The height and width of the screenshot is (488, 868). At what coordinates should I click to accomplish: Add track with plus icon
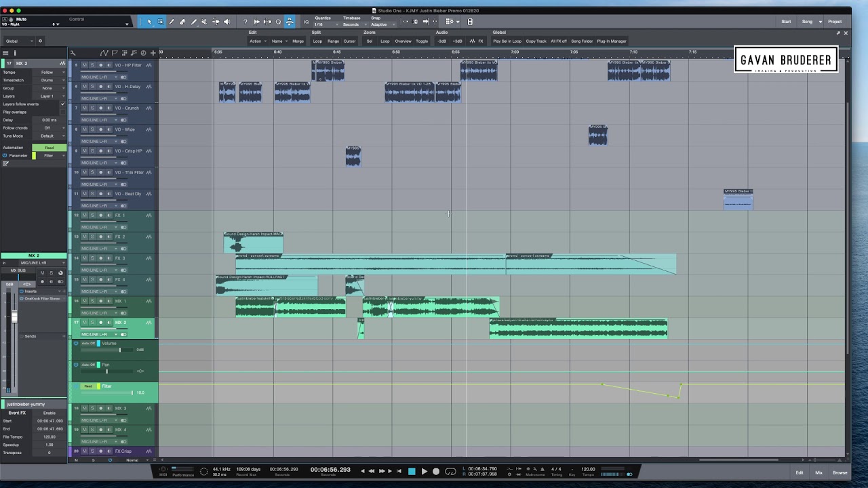153,53
